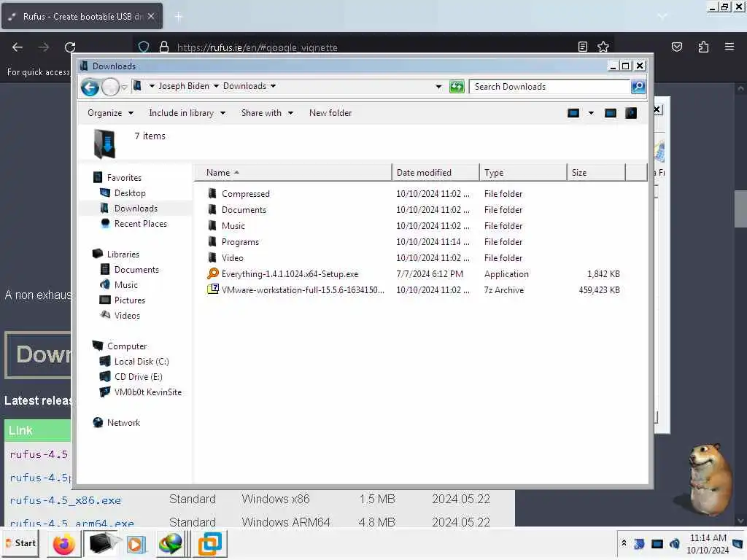747x560 pixels.
Task: Select Local Disk (C:) in sidebar
Action: [134, 362]
